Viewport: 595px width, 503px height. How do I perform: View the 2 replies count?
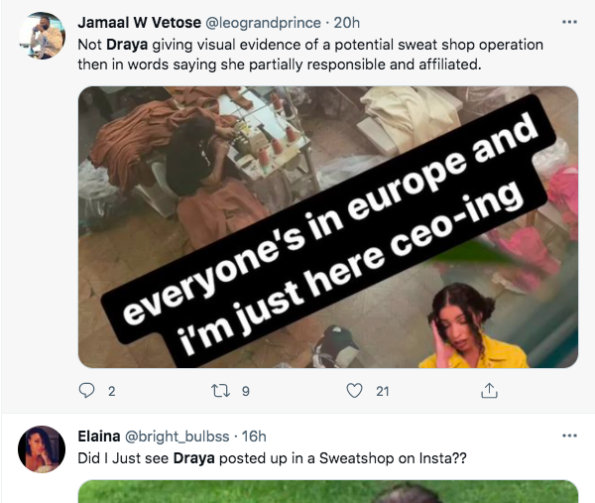click(x=111, y=391)
